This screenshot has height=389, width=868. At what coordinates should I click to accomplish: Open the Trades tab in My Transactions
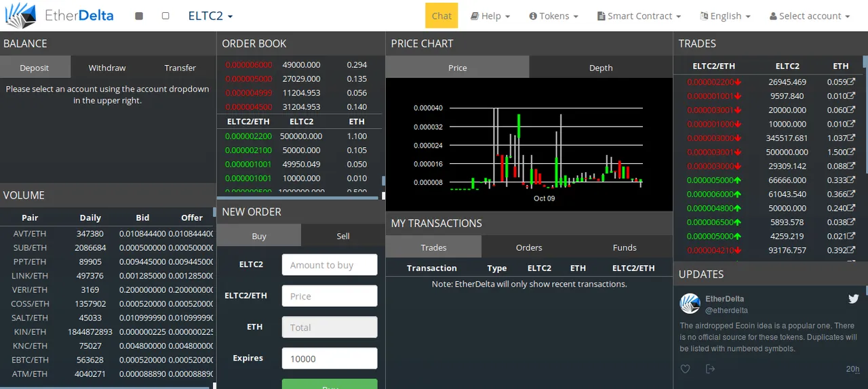click(433, 247)
